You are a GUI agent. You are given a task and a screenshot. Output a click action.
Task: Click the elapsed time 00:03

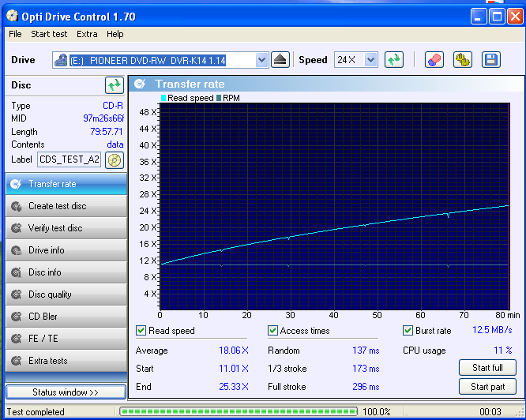tap(490, 411)
